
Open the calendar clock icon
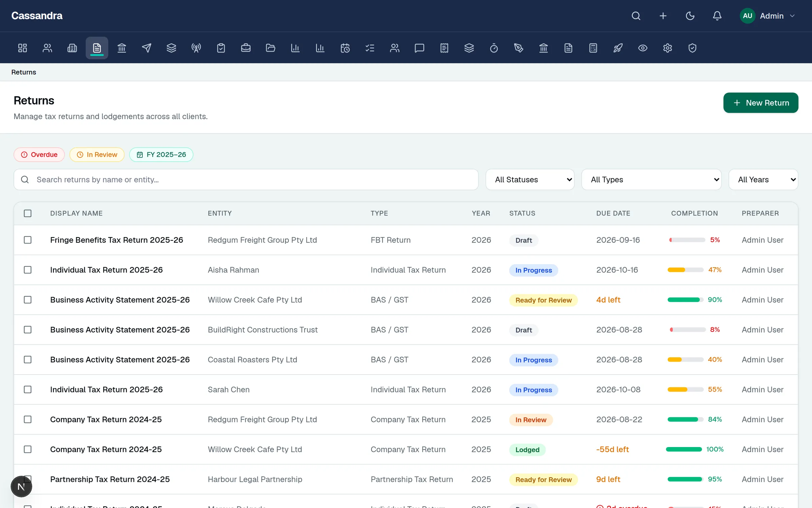click(345, 48)
